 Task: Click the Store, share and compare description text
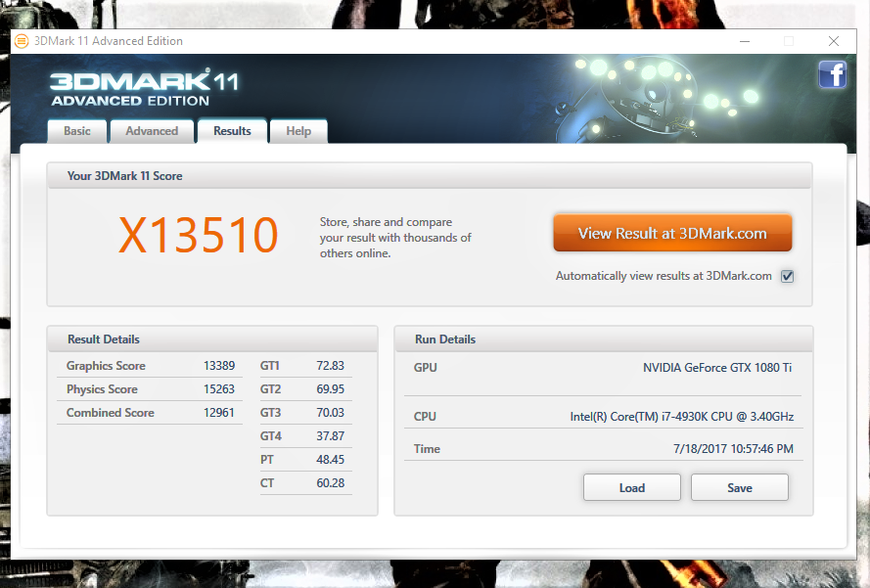[395, 238]
